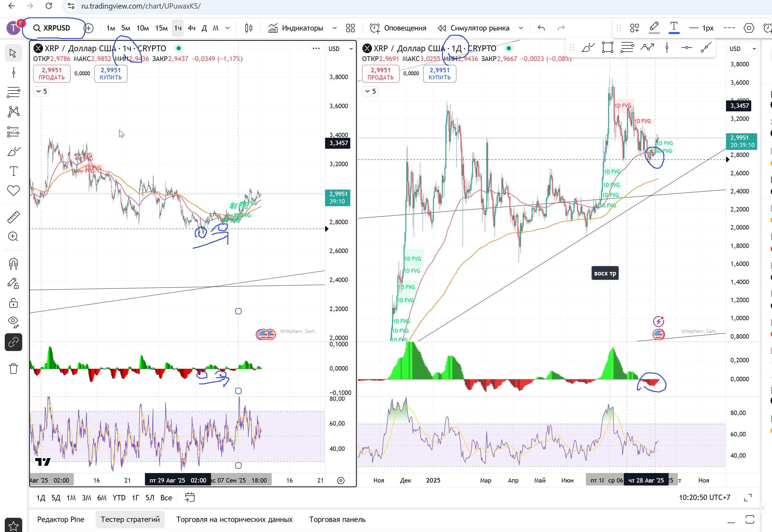
Task: Select horizontal line in favorites toolbar
Action: (687, 48)
